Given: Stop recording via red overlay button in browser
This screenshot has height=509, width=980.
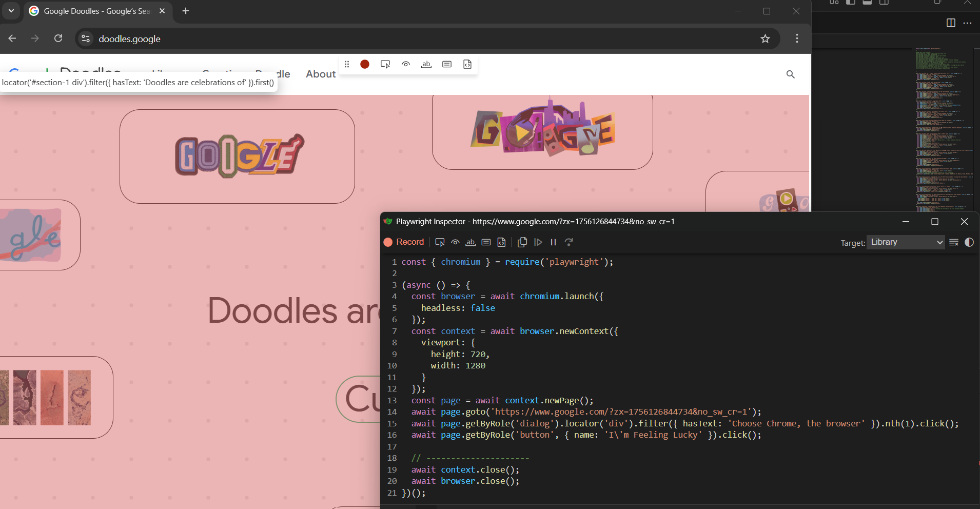Looking at the screenshot, I should click(x=365, y=64).
